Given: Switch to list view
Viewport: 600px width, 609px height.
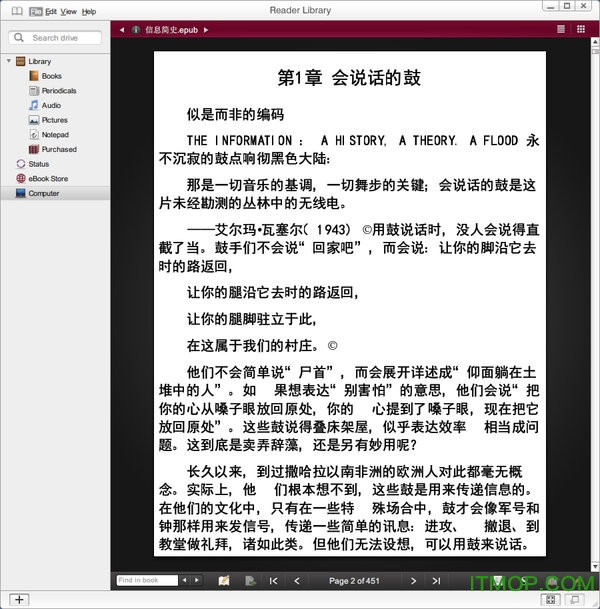Looking at the screenshot, I should (x=561, y=29).
